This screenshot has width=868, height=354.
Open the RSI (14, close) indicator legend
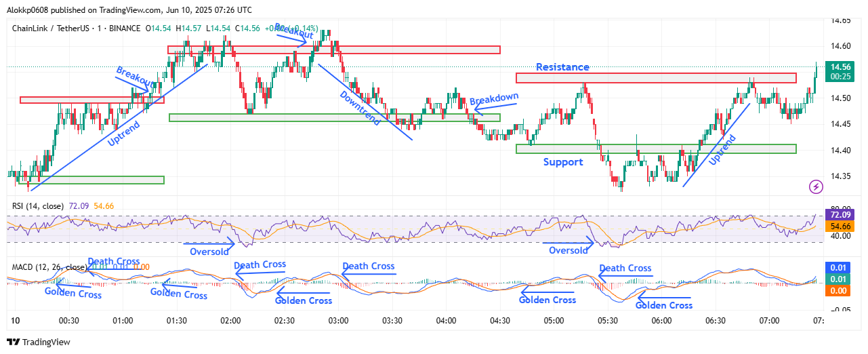39,205
